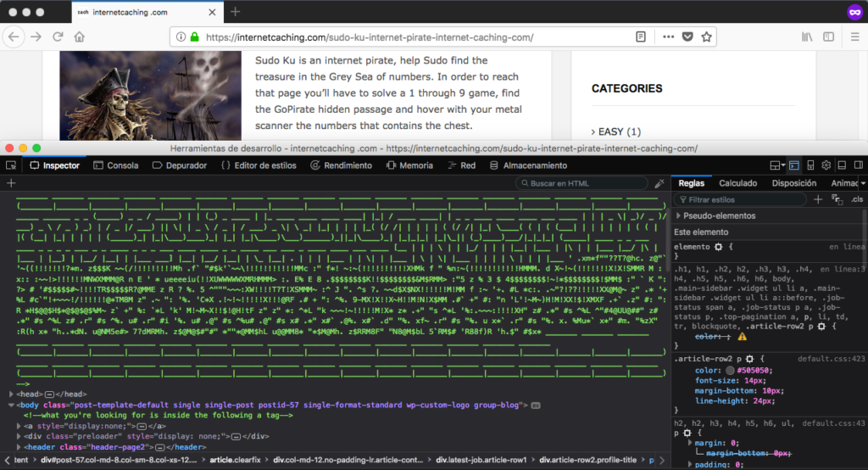The height and width of the screenshot is (470, 868).
Task: Click the #505050 color swatch
Action: tap(730, 370)
